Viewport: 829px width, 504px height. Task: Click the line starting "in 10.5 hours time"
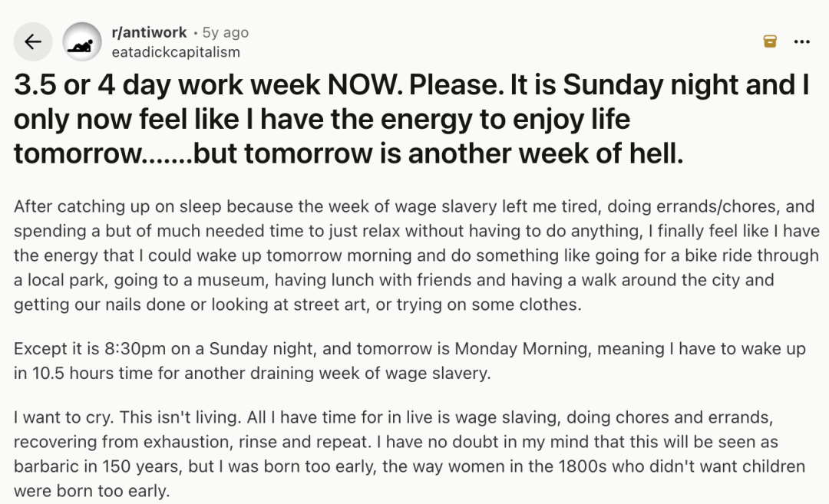[x=253, y=374]
